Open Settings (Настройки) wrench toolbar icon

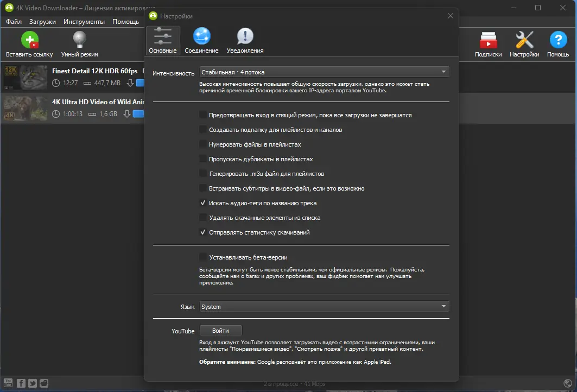point(524,40)
